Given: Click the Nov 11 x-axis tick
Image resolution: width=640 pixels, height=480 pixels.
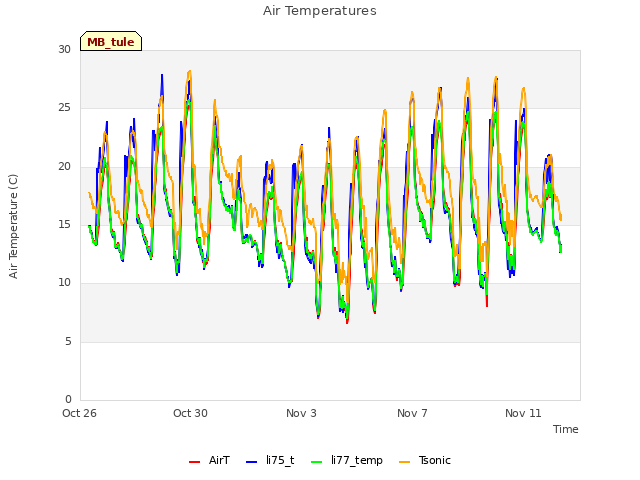Looking at the screenshot, I should coord(523,413).
